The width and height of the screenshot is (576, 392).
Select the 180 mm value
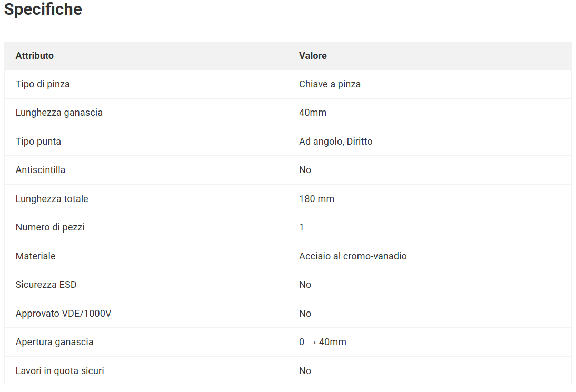click(x=316, y=199)
